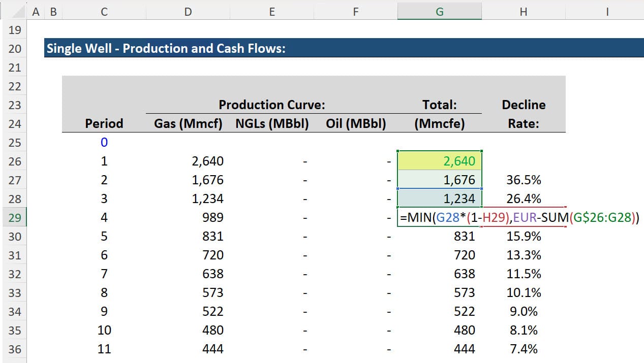Select row header 20
Image resolution: width=644 pixels, height=363 pixels.
pyautogui.click(x=14, y=48)
